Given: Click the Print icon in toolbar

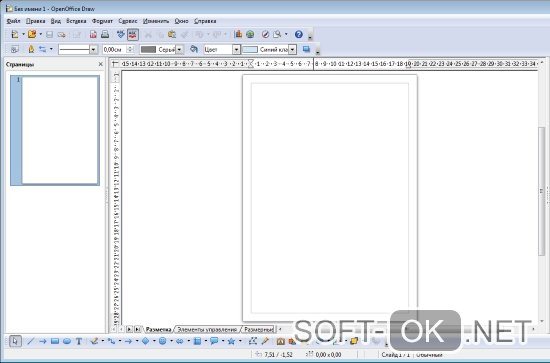Looking at the screenshot, I should point(105,34).
